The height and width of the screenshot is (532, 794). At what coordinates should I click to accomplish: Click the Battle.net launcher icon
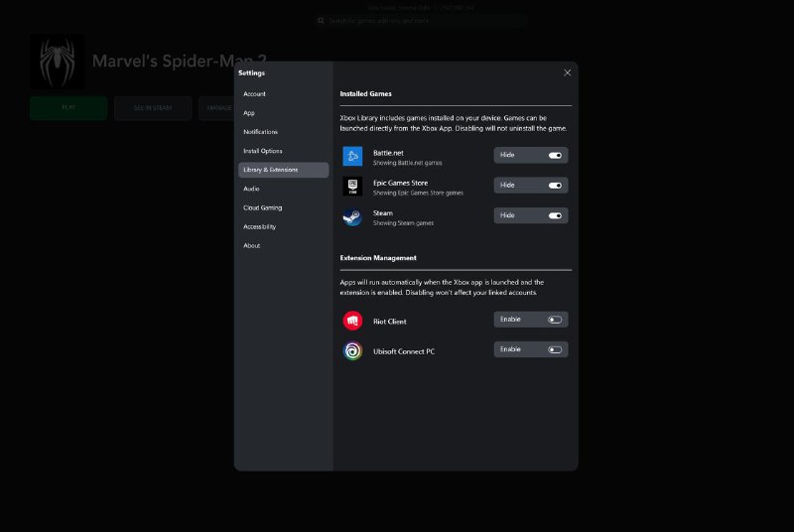[x=352, y=157]
